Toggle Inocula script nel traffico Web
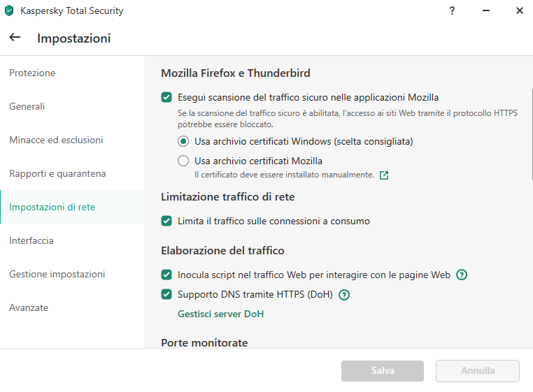This screenshot has width=533, height=392. click(166, 275)
